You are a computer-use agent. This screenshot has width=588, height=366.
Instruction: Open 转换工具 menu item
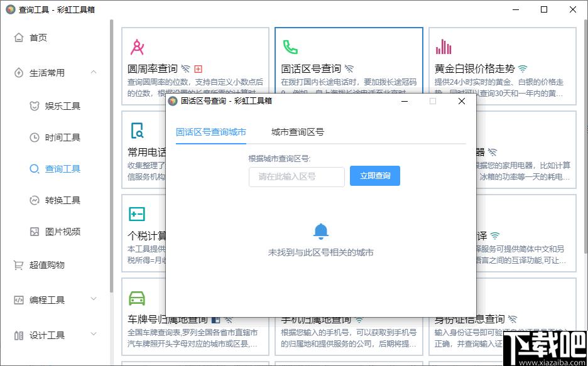point(63,200)
